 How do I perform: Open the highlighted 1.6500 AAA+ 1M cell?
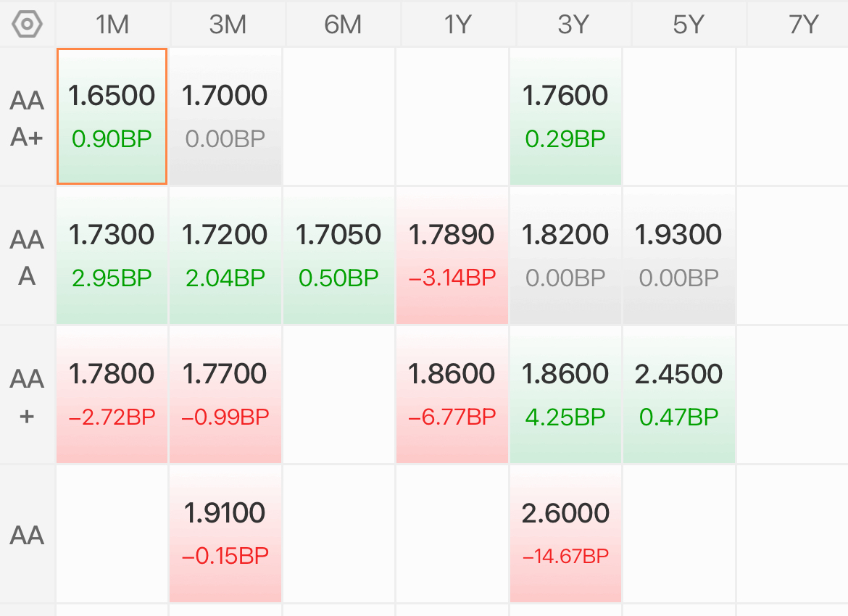tap(112, 116)
